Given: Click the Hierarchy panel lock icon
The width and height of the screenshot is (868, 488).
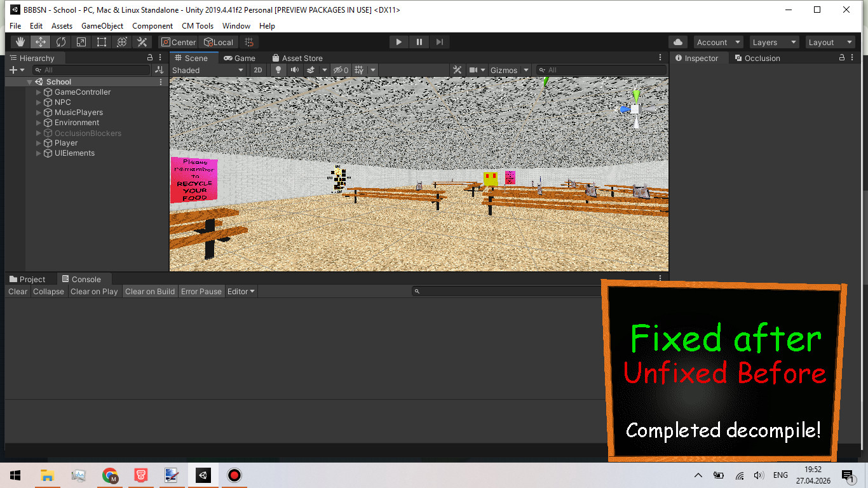Looking at the screenshot, I should (x=149, y=58).
